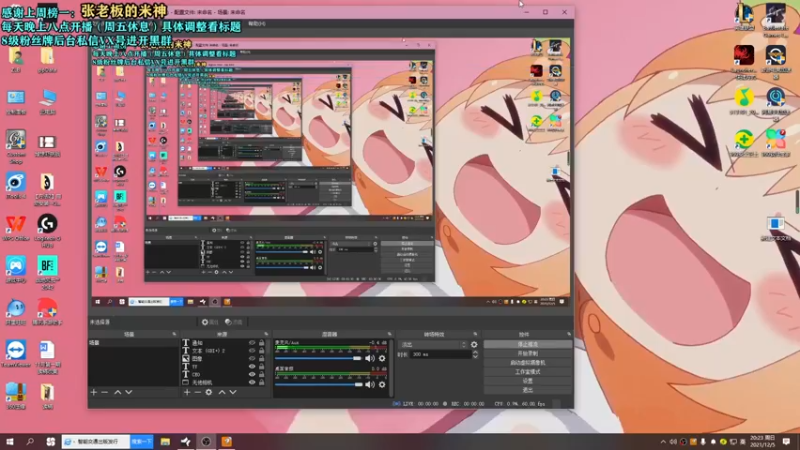Image resolution: width=800 pixels, height=450 pixels.
Task: Click the 300 ms duration field
Action: coord(441,354)
